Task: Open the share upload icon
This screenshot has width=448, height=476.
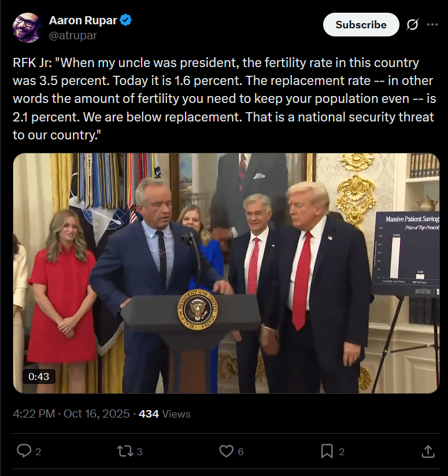Action: click(428, 451)
